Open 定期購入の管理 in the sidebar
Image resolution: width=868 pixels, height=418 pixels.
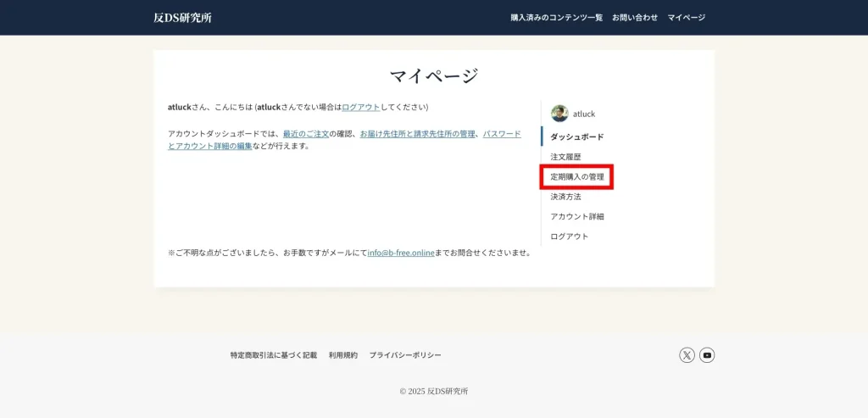(x=577, y=176)
